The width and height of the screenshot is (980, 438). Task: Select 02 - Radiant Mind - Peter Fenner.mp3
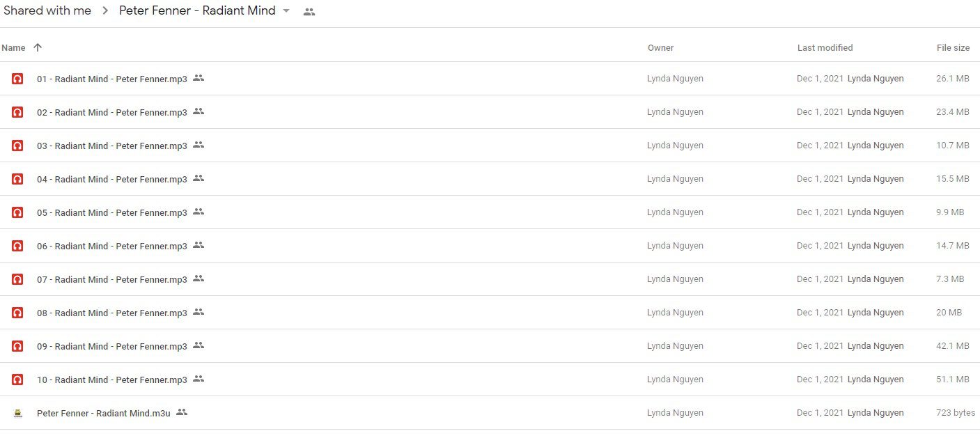pyautogui.click(x=112, y=112)
